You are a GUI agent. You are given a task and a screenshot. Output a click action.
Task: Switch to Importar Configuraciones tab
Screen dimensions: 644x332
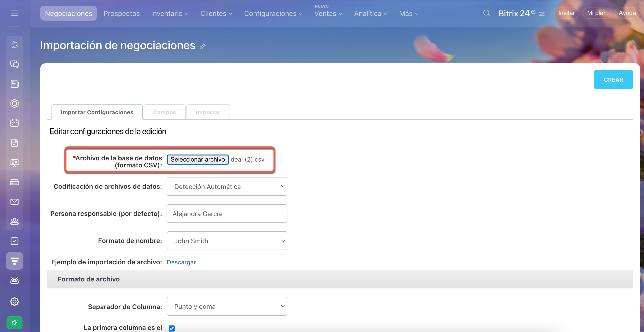(x=97, y=112)
